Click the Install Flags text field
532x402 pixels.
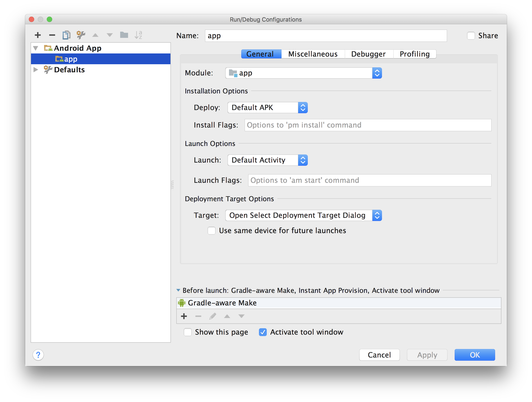point(368,125)
